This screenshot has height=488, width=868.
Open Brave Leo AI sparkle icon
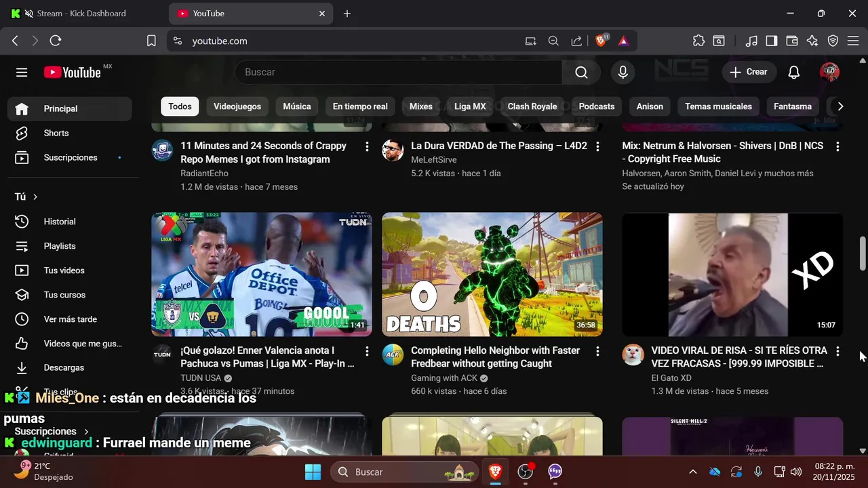[x=812, y=41]
